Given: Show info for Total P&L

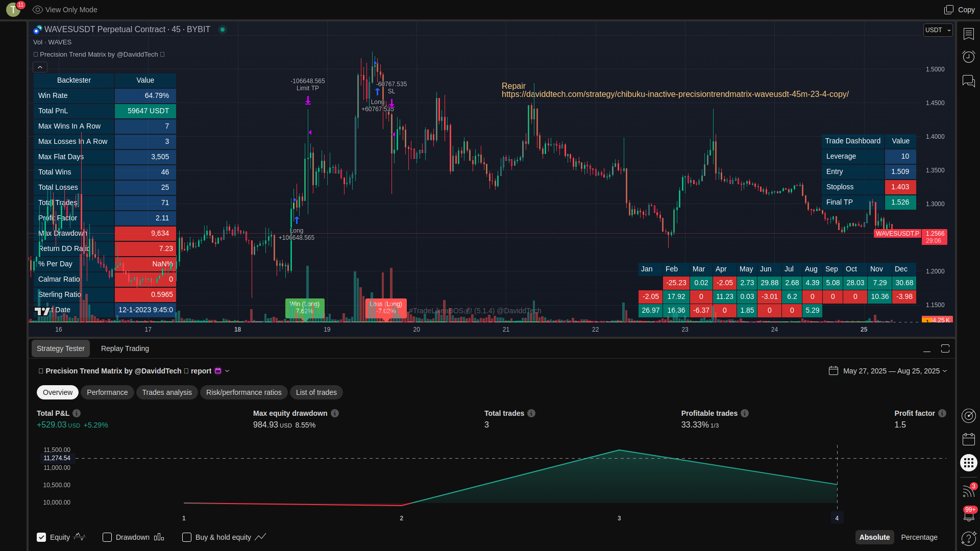Looking at the screenshot, I should 77,413.
